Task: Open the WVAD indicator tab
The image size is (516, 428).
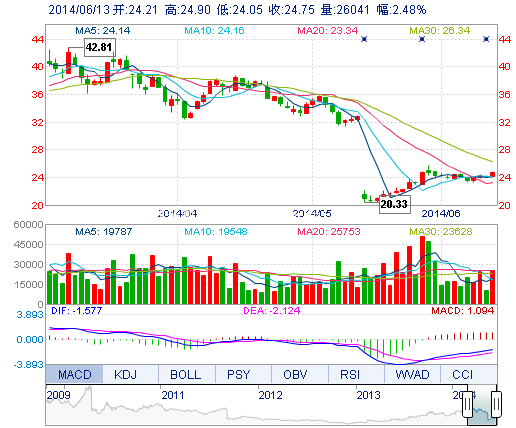Action: click(x=412, y=374)
